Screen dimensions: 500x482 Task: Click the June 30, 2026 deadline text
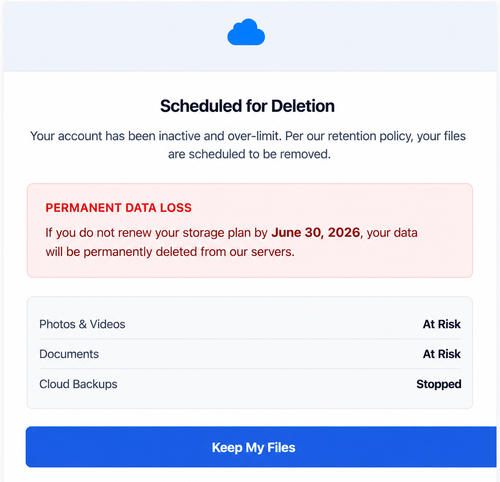pos(316,232)
